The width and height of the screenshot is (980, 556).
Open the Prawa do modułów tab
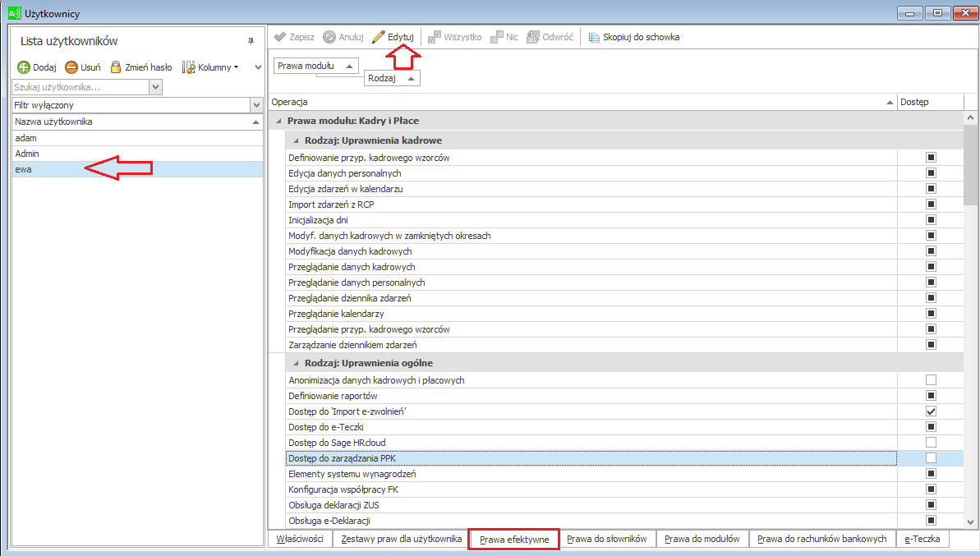pos(702,539)
